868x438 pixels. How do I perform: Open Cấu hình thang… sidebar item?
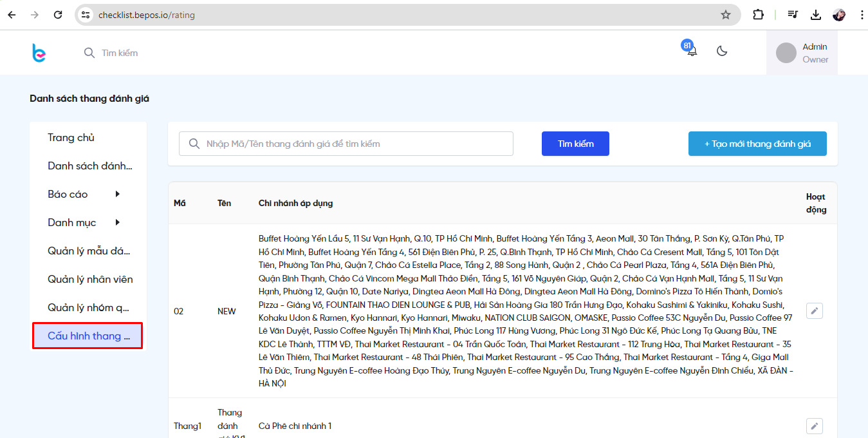point(88,336)
